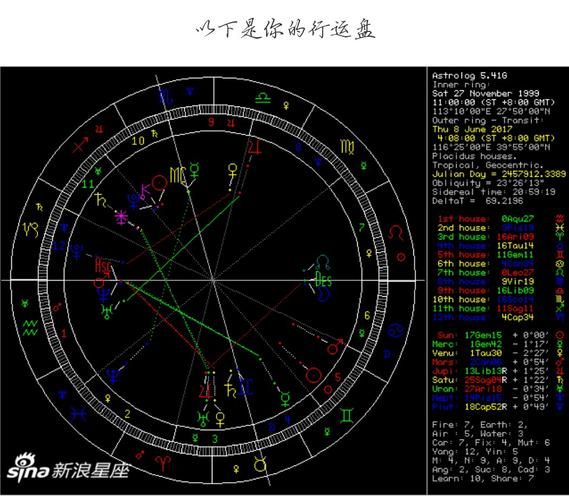Click the red Asc ascendant label
This screenshot has height=500, width=569.
click(102, 265)
